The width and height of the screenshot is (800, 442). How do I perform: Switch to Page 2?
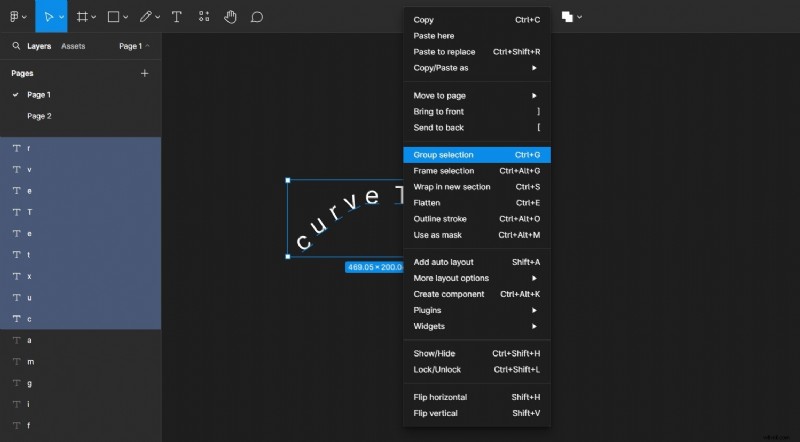(39, 116)
